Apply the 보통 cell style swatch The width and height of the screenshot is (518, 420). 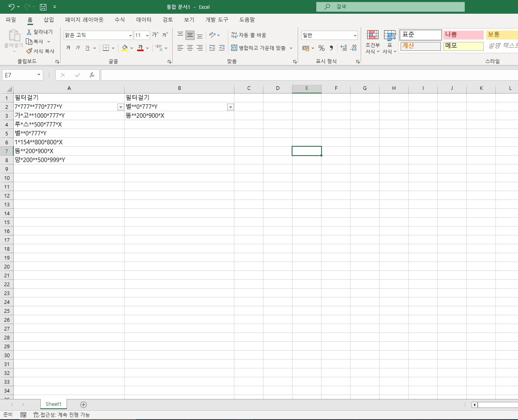[x=502, y=35]
